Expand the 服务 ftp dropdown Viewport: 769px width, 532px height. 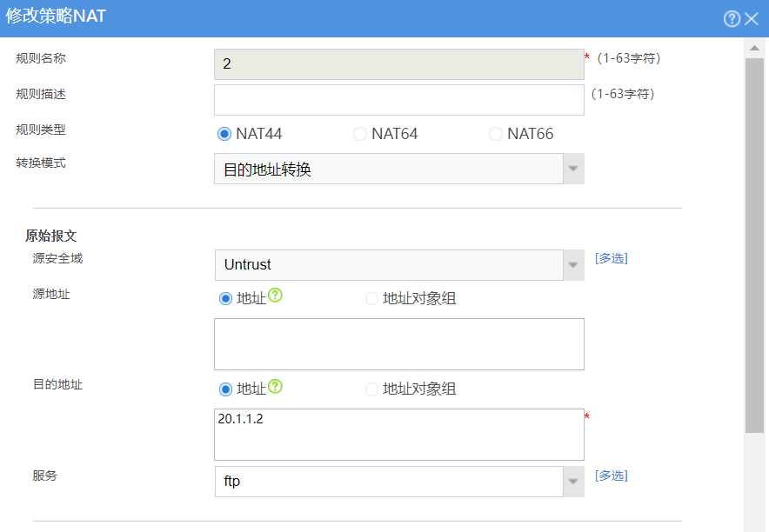pos(573,482)
